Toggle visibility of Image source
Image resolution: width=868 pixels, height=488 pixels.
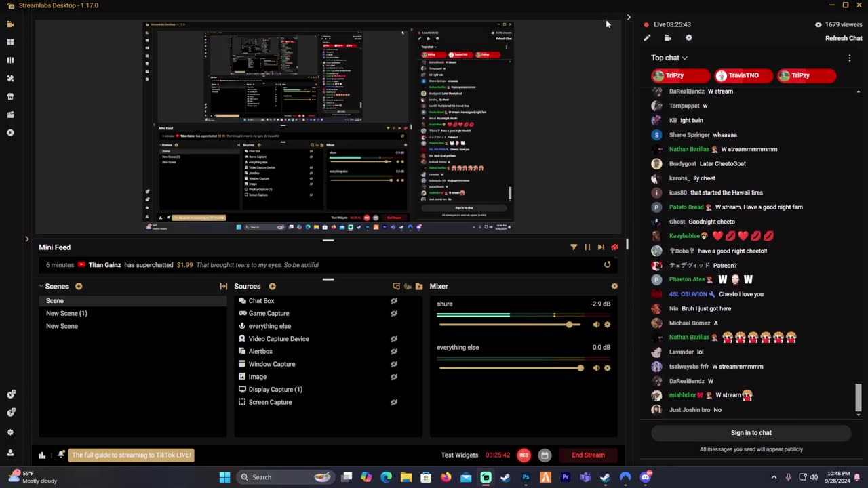coord(393,377)
